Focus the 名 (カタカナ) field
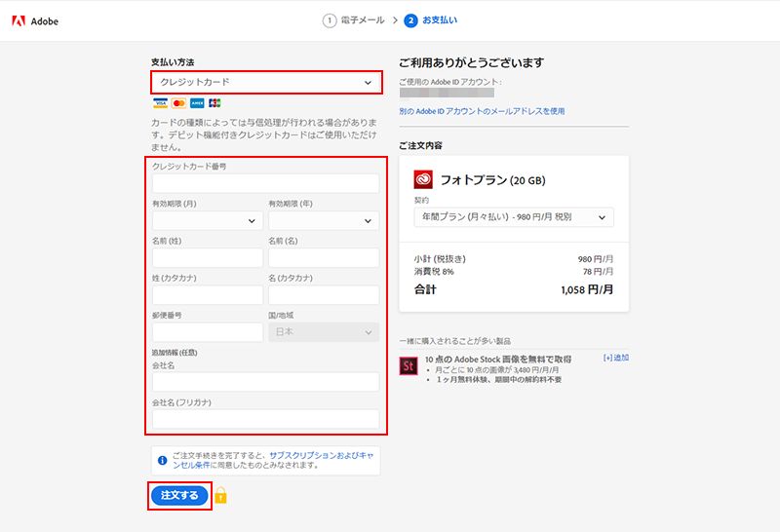780x532 pixels. click(x=324, y=295)
